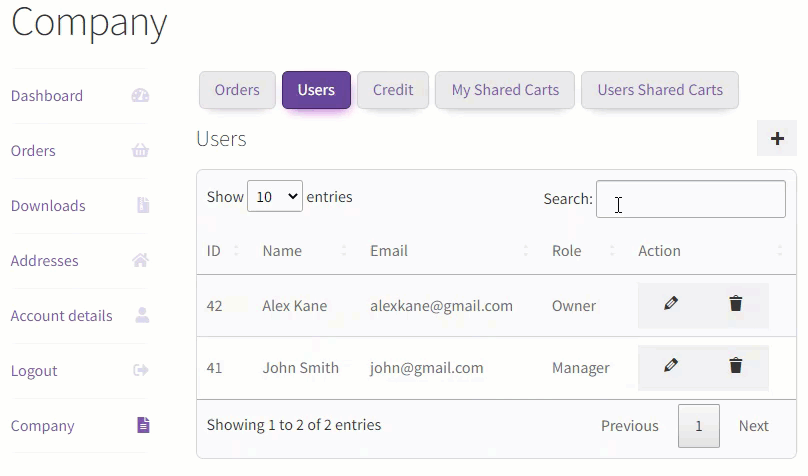Edit John Smith with the pencil icon
The image size is (808, 476).
tap(670, 366)
